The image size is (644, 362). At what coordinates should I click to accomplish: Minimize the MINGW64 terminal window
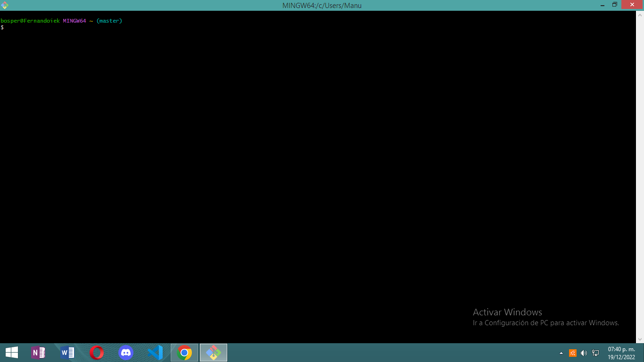603,5
